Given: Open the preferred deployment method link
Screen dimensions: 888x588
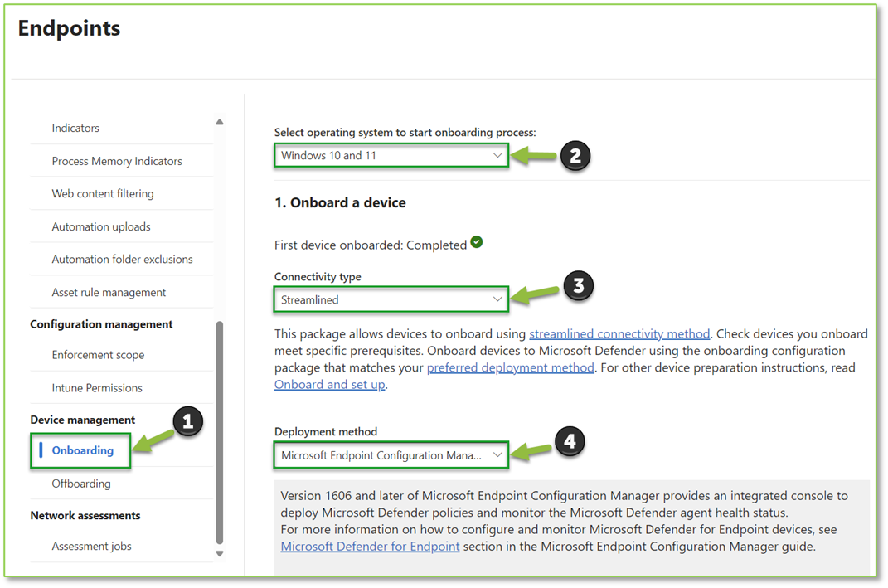Looking at the screenshot, I should pos(510,367).
